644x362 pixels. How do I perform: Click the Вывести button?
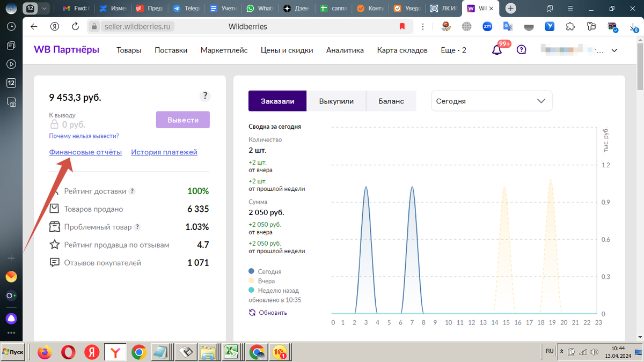point(183,120)
